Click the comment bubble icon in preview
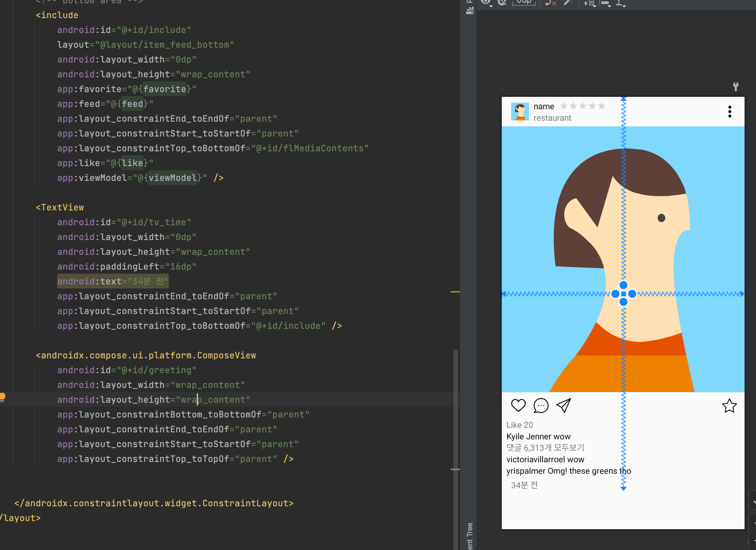The image size is (756, 550). pos(541,405)
